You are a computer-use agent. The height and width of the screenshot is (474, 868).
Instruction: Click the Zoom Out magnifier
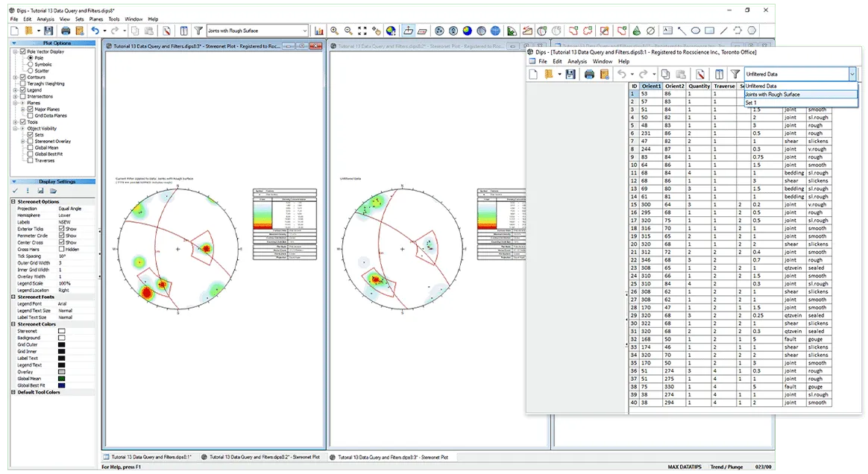click(x=348, y=31)
